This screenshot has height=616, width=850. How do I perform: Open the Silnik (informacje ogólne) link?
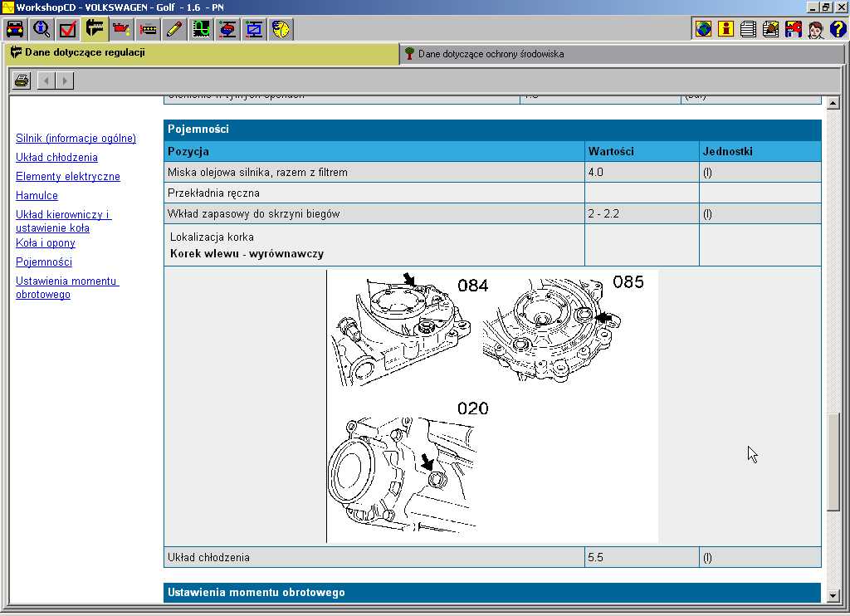(x=76, y=139)
